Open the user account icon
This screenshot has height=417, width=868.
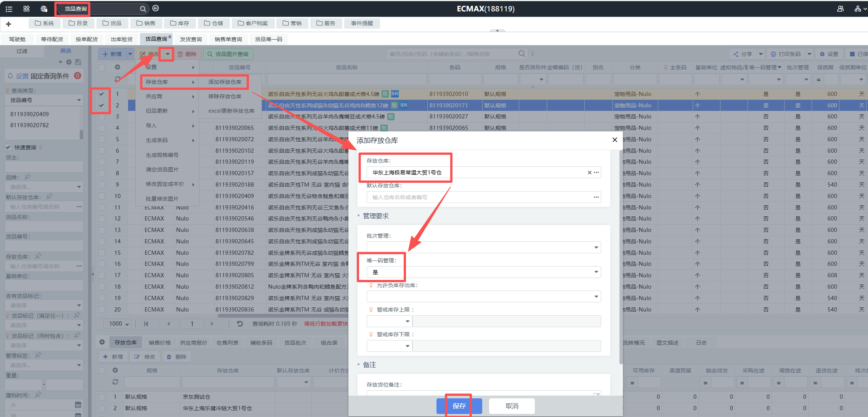(x=840, y=9)
